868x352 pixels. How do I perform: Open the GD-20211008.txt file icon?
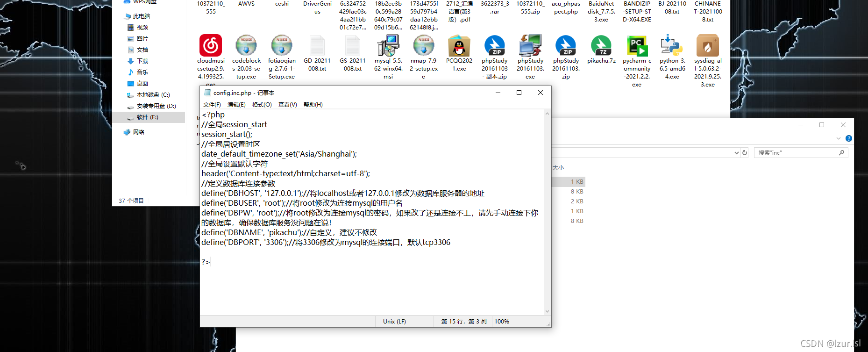click(317, 46)
